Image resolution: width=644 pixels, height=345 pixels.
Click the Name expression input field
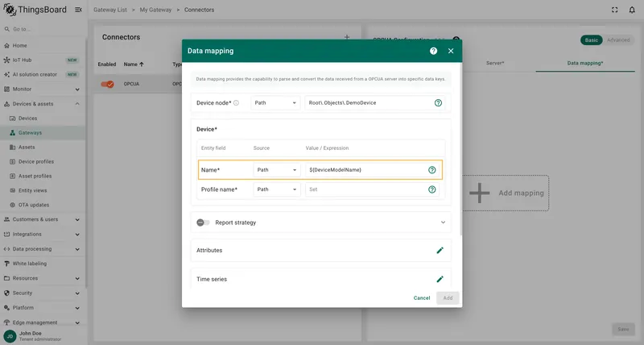click(x=372, y=170)
